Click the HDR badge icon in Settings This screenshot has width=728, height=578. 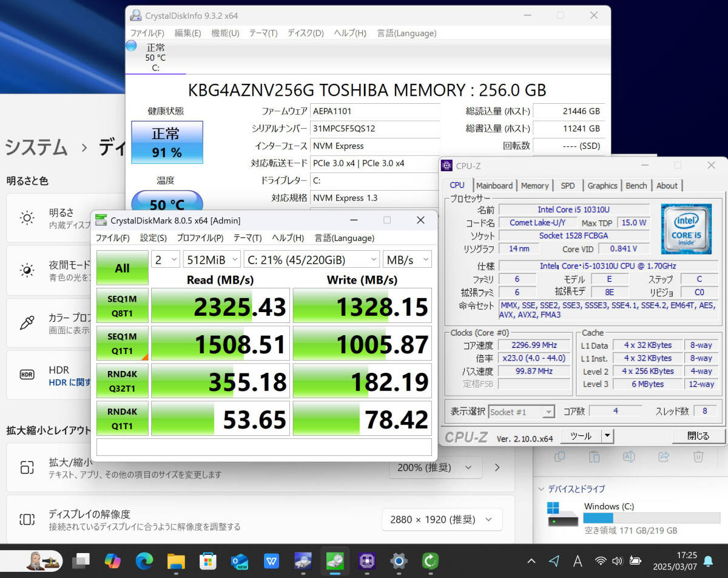pyautogui.click(x=27, y=375)
